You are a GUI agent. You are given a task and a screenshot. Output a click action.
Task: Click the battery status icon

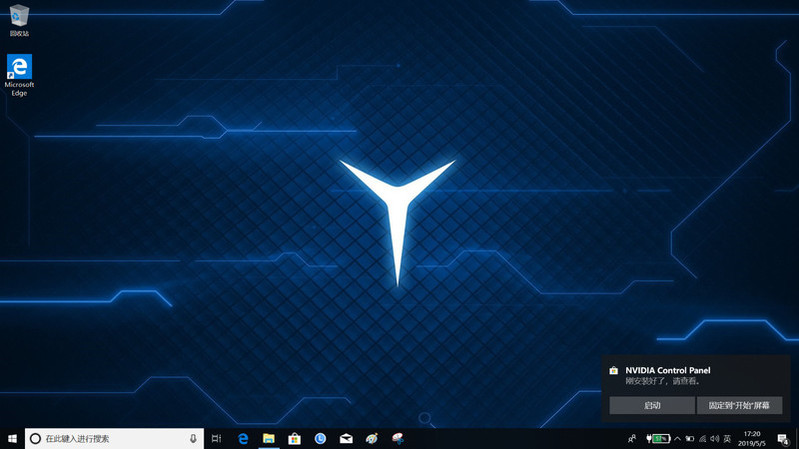659,439
